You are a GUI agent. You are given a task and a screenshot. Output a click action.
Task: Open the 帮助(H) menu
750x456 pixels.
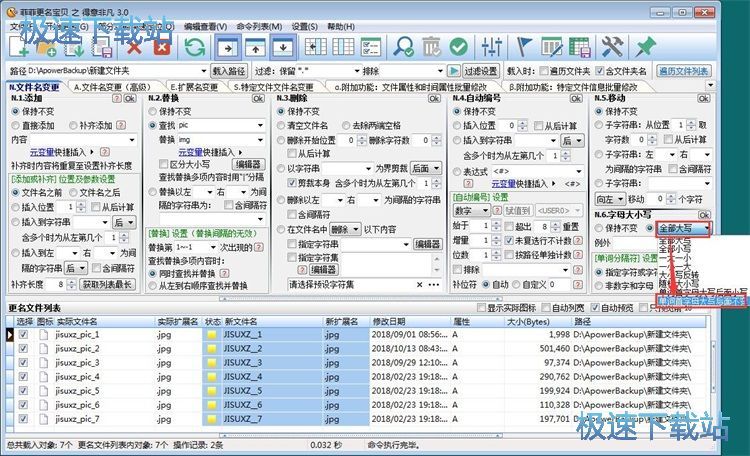(x=341, y=26)
